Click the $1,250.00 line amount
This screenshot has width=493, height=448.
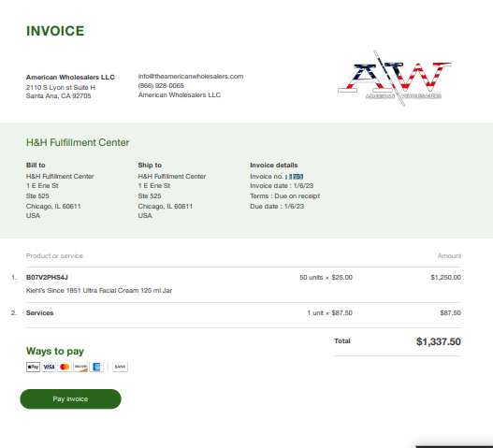click(446, 277)
